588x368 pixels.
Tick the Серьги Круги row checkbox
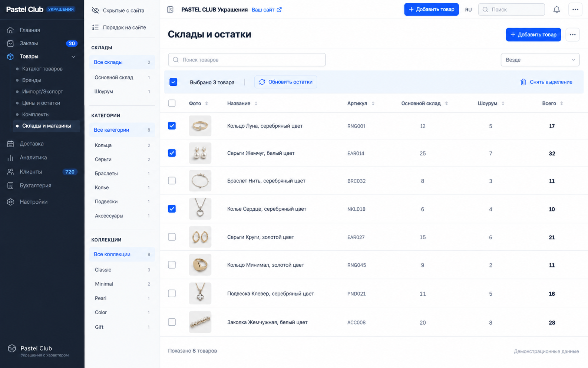172,237
